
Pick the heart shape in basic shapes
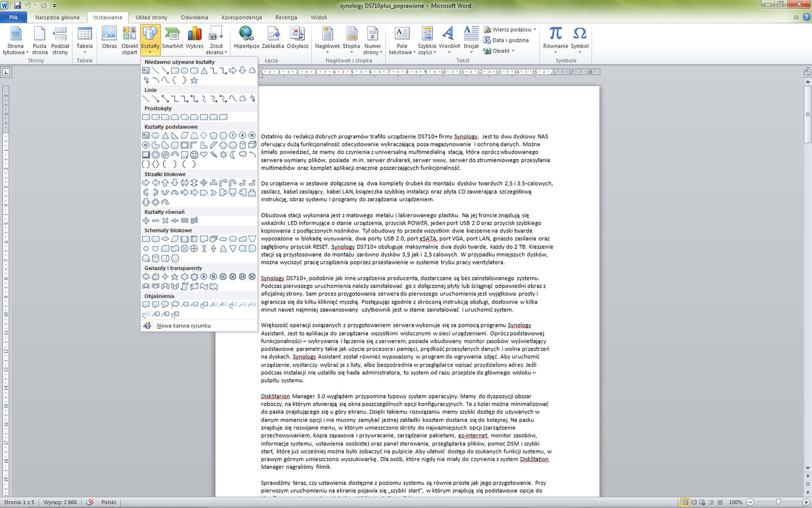pos(204,155)
